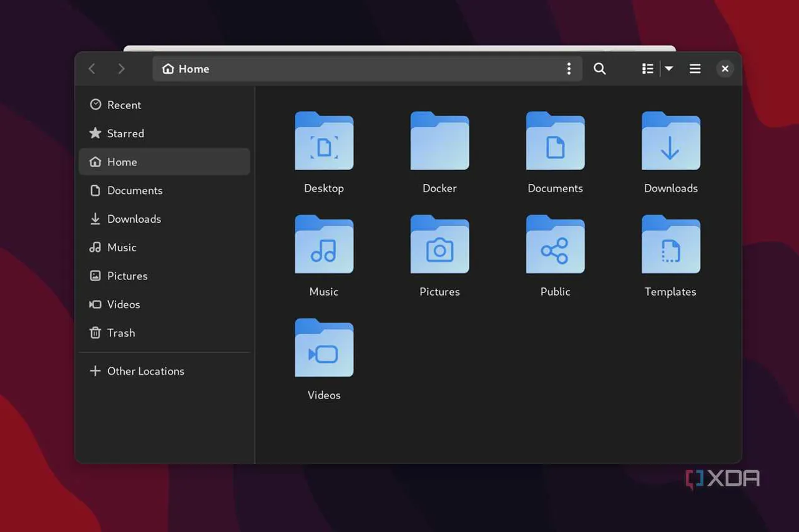799x532 pixels.
Task: Close the Files window
Action: [725, 69]
